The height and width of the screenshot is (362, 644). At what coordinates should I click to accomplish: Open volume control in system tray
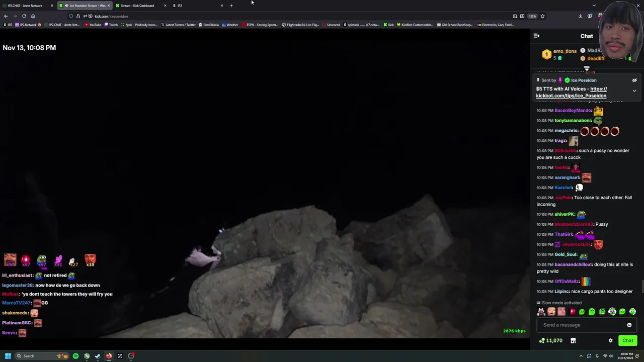[612, 356]
